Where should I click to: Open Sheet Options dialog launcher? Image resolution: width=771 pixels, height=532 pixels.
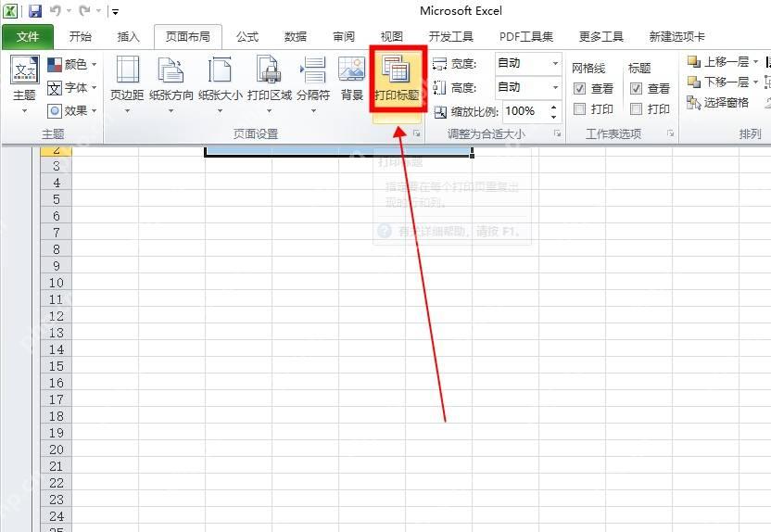point(670,133)
